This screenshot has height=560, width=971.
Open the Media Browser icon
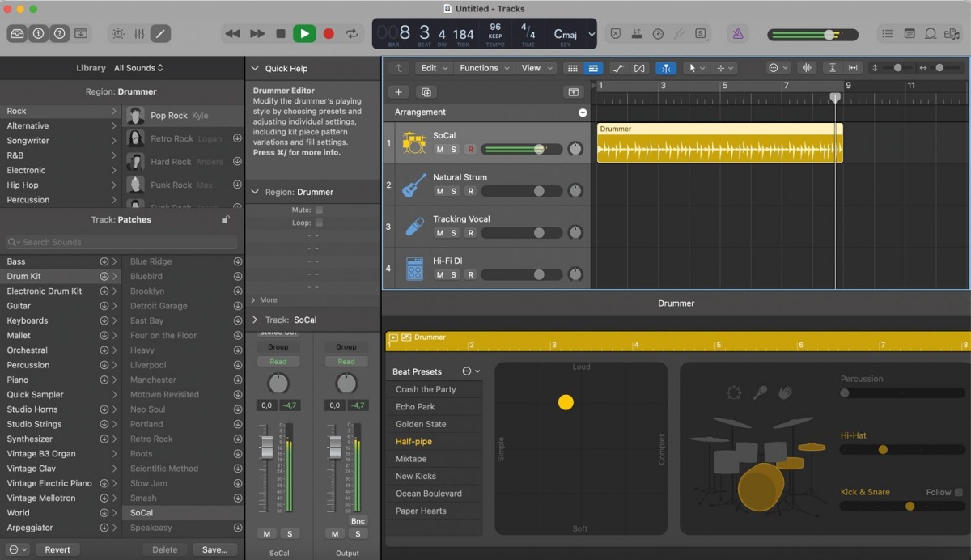(952, 34)
